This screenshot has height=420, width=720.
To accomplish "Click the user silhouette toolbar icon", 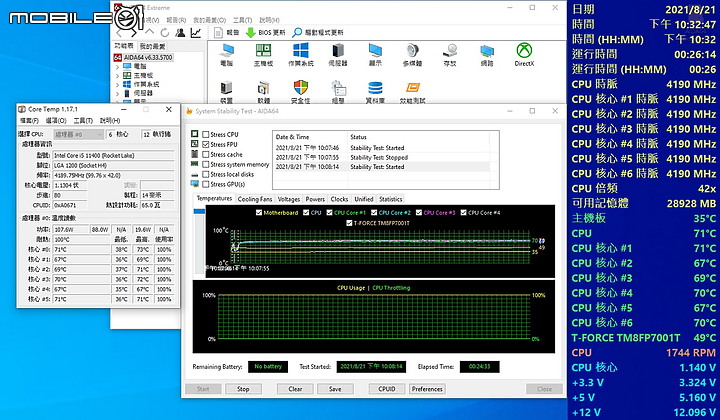I will coord(180,33).
